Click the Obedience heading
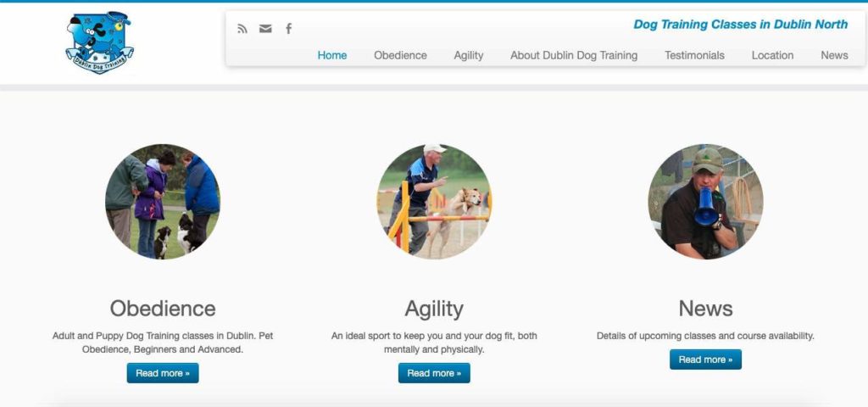This screenshot has height=407, width=868. (x=163, y=309)
